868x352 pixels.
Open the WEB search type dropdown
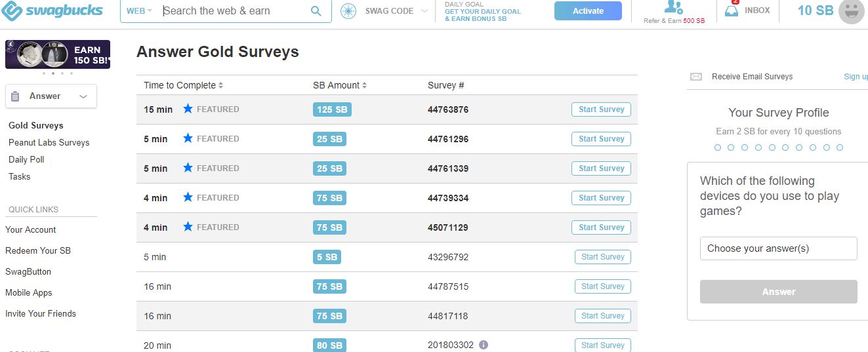(x=139, y=11)
